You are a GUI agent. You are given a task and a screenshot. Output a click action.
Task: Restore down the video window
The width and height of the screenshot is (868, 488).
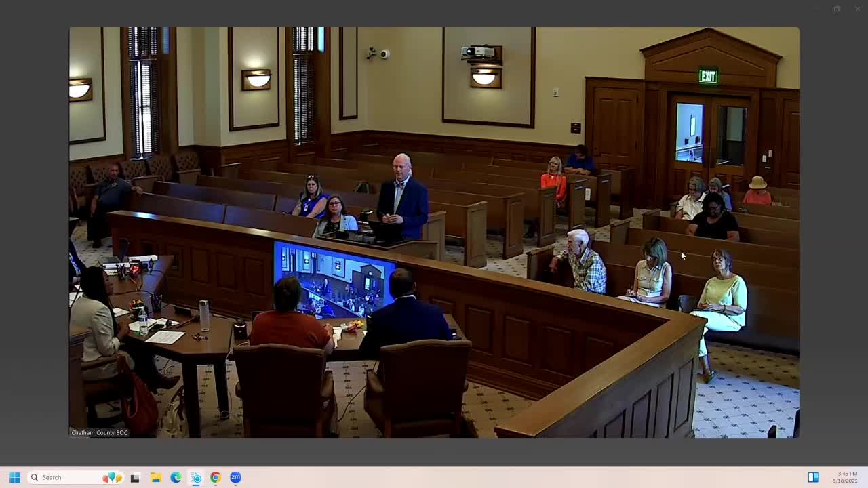pos(837,9)
